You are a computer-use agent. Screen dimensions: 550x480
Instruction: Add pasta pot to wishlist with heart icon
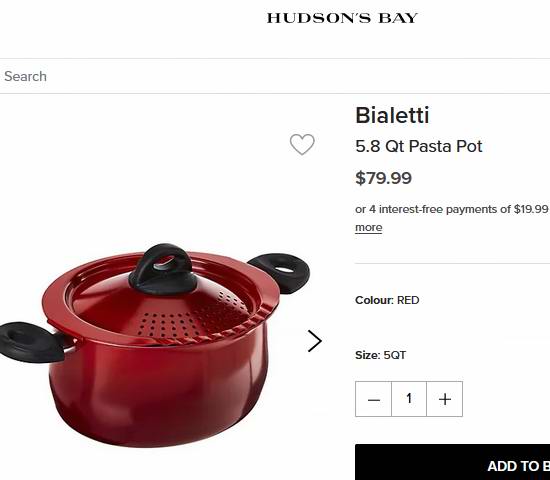(302, 144)
